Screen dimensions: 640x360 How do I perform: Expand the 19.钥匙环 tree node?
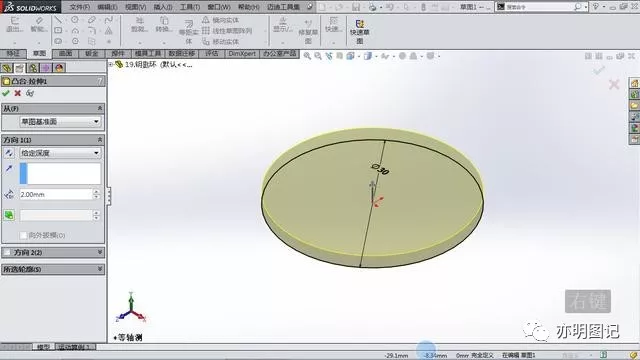pos(111,64)
